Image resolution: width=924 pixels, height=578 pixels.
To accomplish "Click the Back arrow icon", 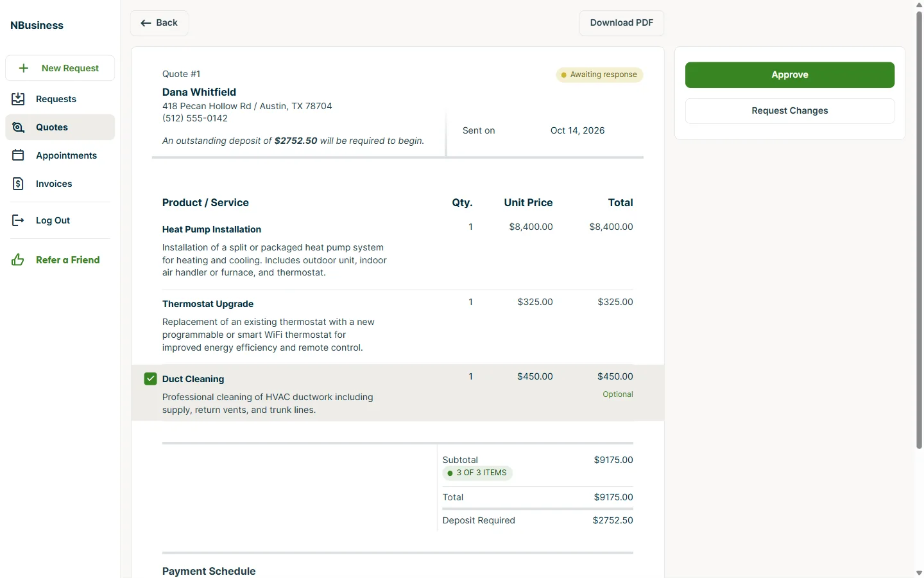I will [x=146, y=23].
